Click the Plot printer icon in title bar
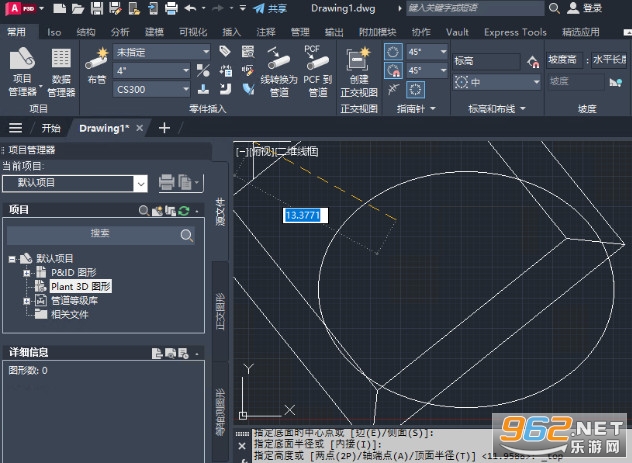This screenshot has width=632, height=463. point(171,8)
